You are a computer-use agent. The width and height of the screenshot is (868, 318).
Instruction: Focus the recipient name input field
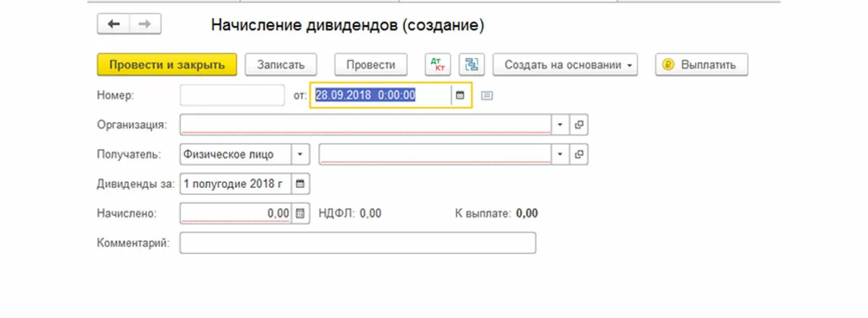[x=435, y=154]
